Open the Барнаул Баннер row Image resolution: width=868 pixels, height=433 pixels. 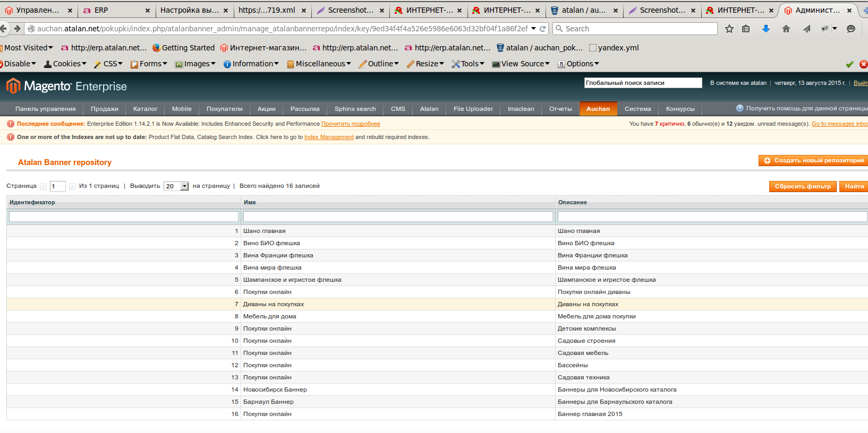pyautogui.click(x=437, y=402)
